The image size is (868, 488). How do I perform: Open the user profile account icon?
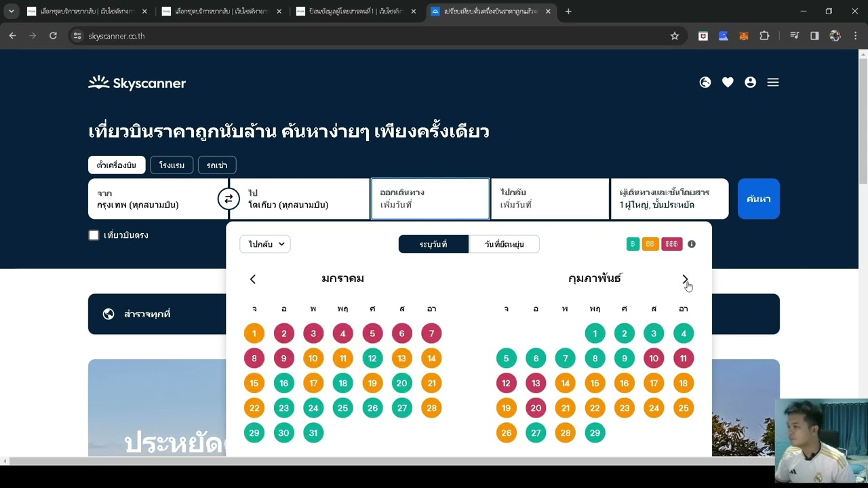(x=750, y=82)
